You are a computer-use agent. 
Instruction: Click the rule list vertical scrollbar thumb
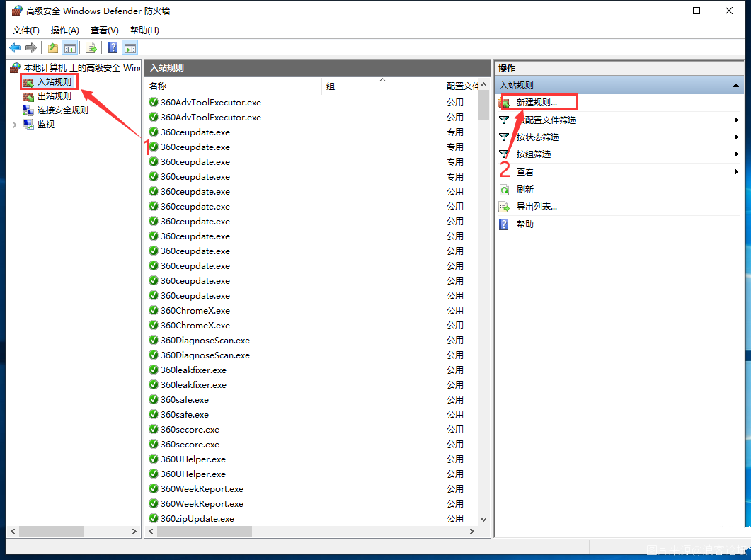click(483, 105)
